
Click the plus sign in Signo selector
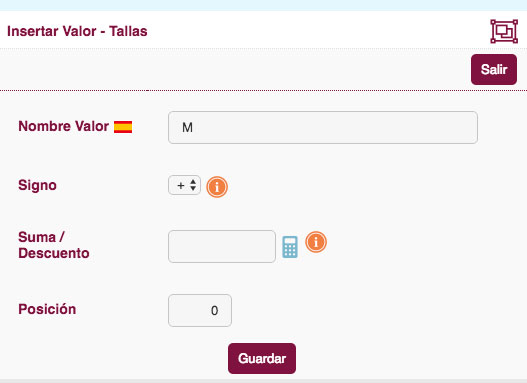[x=181, y=185]
